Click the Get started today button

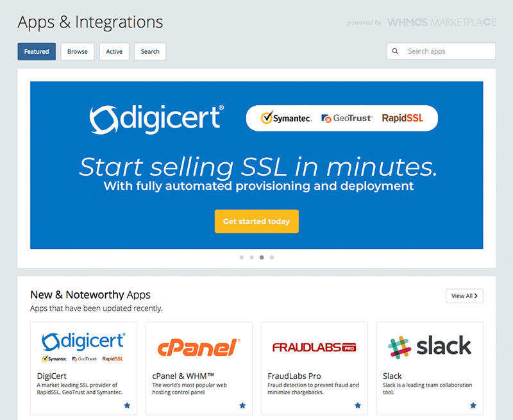click(256, 221)
